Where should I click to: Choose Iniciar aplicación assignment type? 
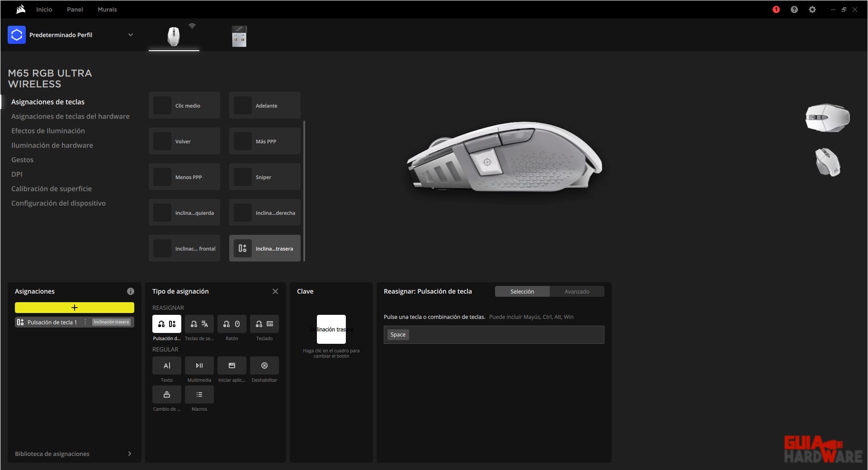pos(232,366)
